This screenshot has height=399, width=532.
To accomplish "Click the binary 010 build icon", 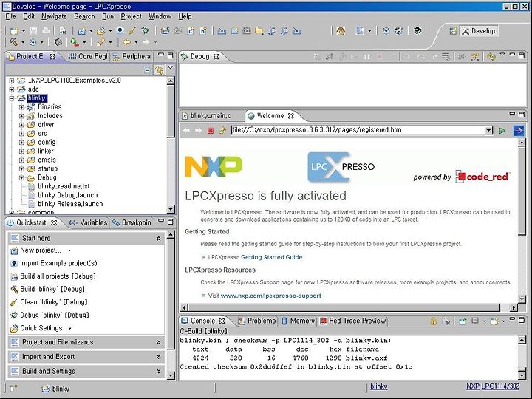I will 63,31.
